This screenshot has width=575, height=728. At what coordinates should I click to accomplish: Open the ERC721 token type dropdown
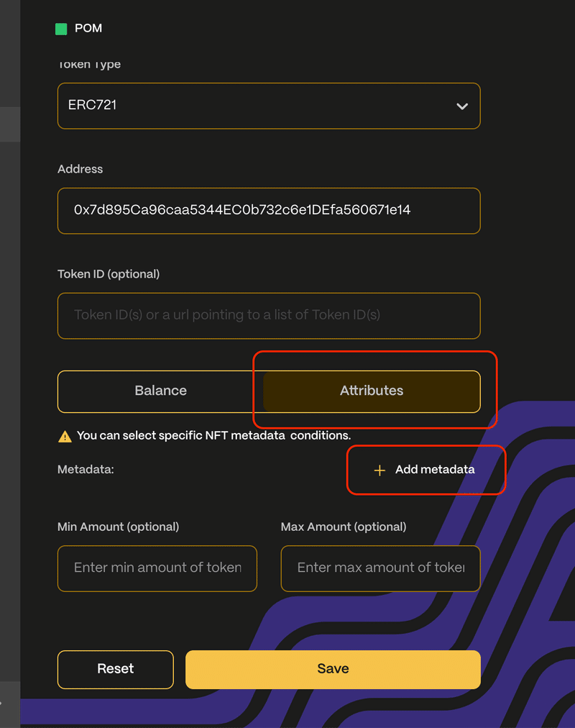tap(268, 106)
